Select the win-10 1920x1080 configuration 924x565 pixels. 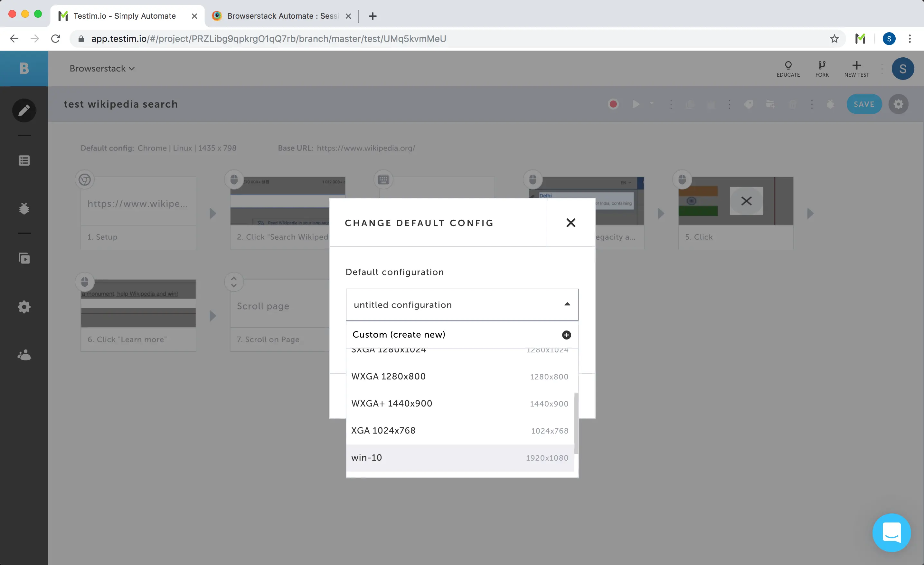click(x=459, y=457)
